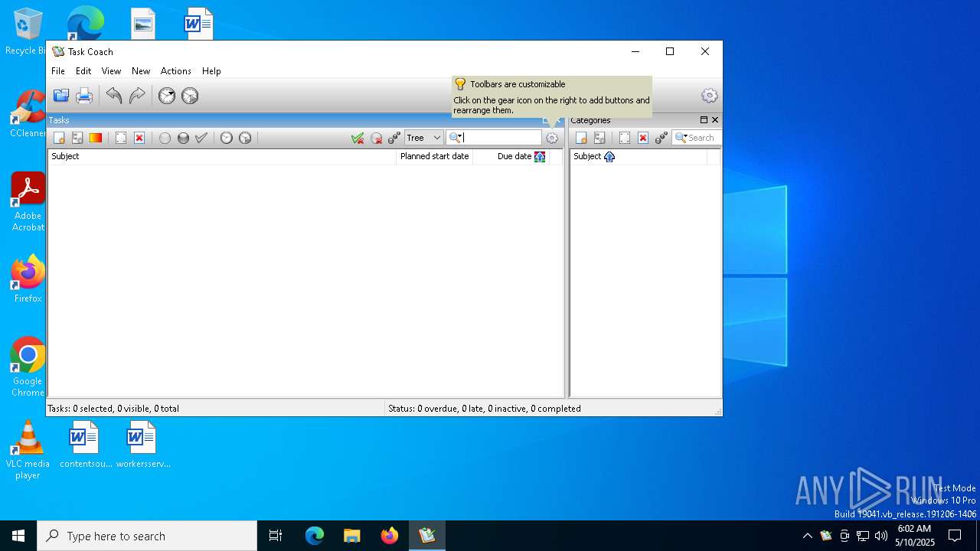The width and height of the screenshot is (980, 551).
Task: Open the Help menu
Action: (x=211, y=71)
